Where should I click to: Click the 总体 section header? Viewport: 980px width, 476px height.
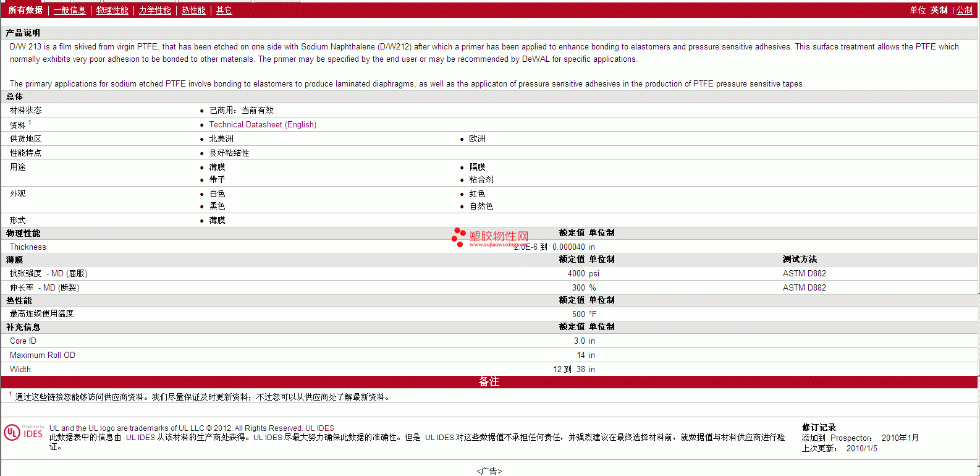coord(15,96)
